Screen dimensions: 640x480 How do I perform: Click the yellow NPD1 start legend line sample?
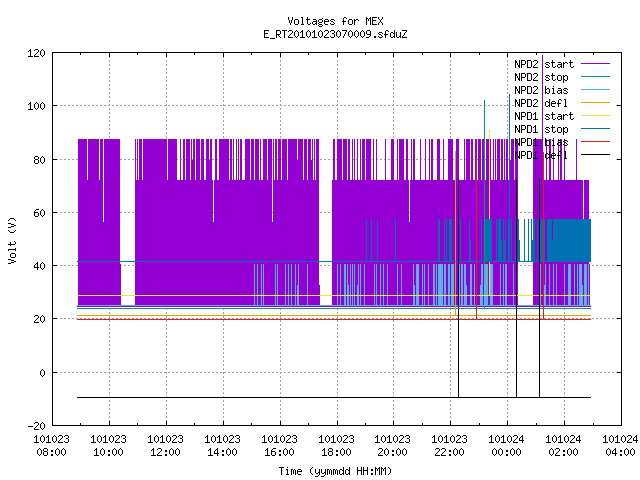[596, 116]
